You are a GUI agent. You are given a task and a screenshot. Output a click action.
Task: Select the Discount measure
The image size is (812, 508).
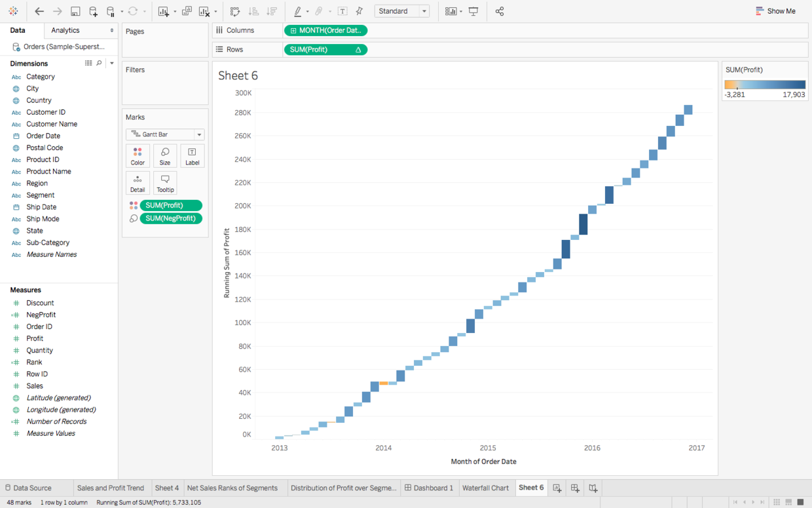coord(40,303)
